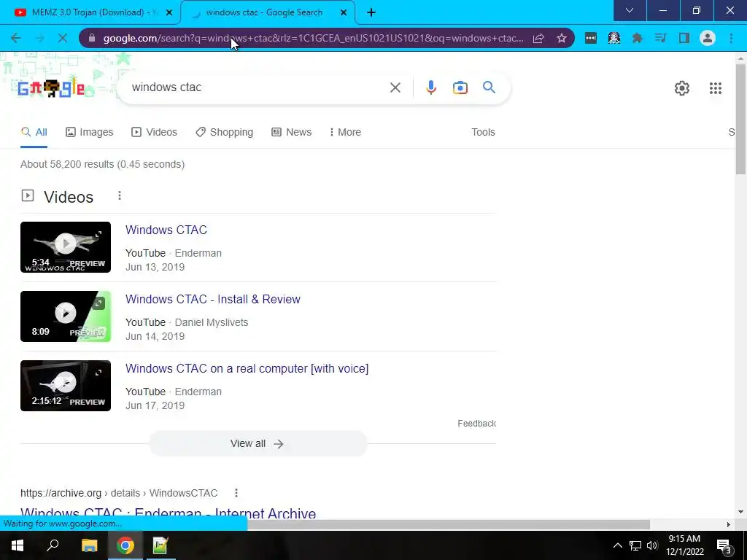Open the Windows CTAC video link
The height and width of the screenshot is (560, 747).
click(x=166, y=230)
